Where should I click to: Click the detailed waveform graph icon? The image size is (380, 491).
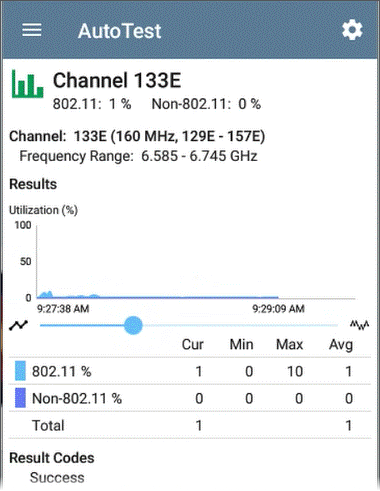point(359,325)
